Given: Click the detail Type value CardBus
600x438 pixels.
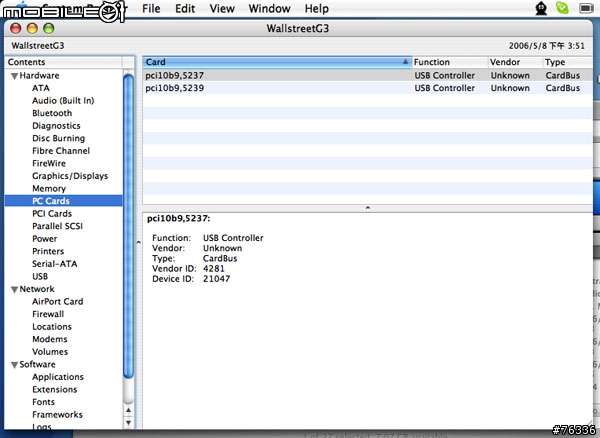Looking at the screenshot, I should pyautogui.click(x=220, y=258).
